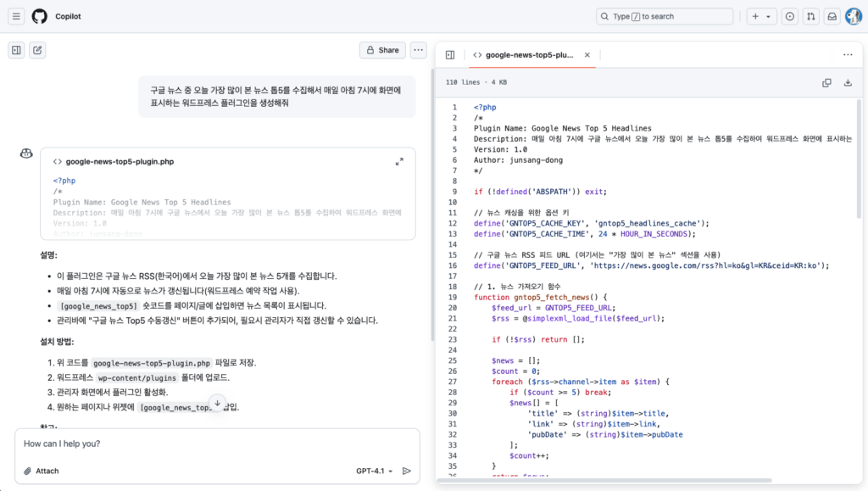Open the hamburger navigation menu
The width and height of the screenshot is (868, 491).
16,17
